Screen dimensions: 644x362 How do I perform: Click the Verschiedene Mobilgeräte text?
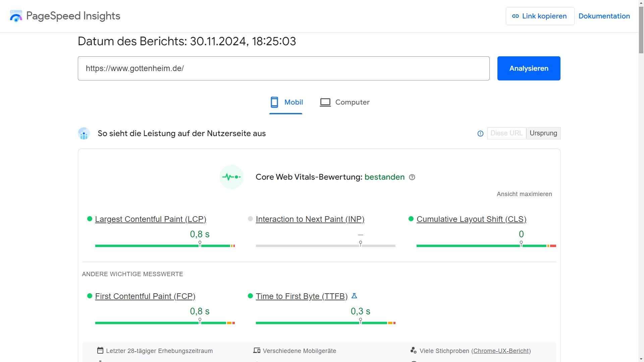point(300,351)
